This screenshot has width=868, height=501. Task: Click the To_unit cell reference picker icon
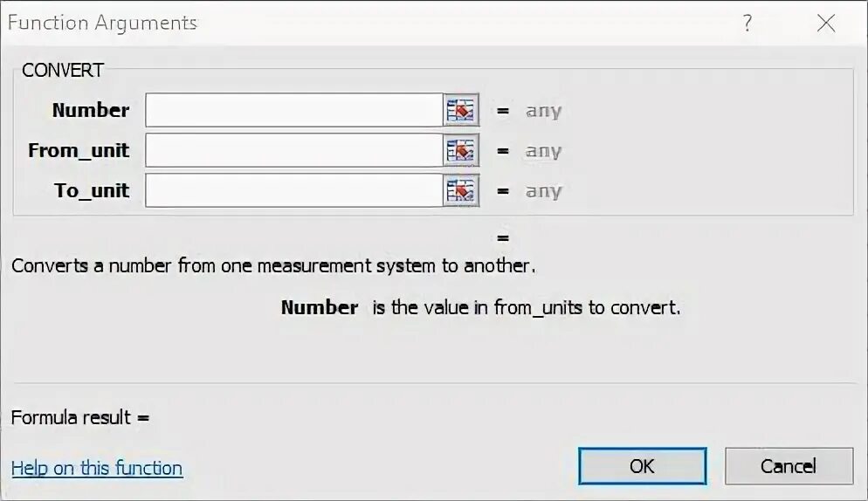(x=461, y=191)
